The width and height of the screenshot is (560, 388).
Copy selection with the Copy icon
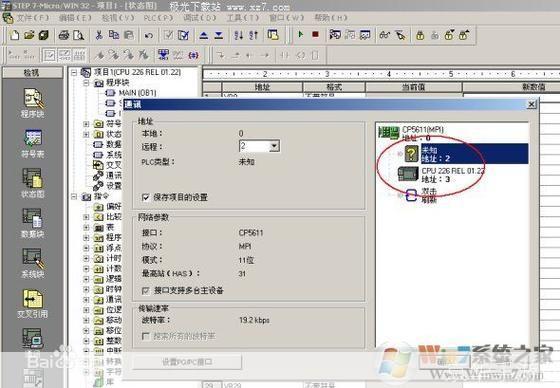click(114, 35)
